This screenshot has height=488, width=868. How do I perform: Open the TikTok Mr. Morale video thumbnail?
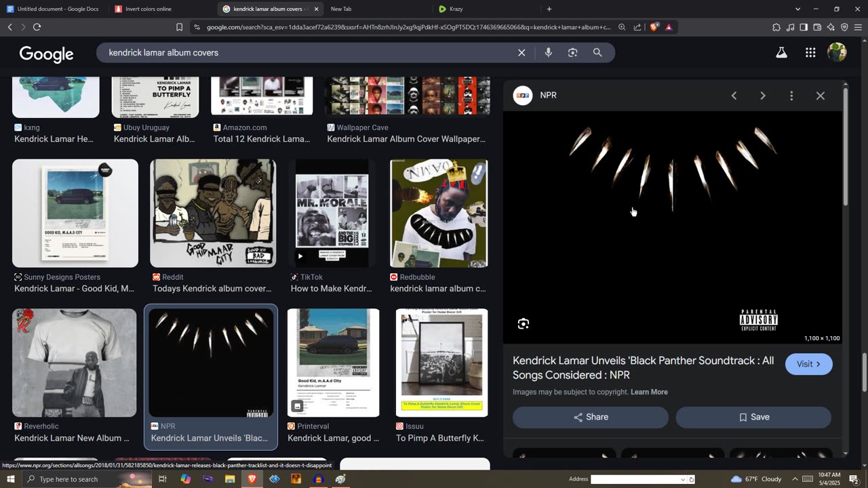point(332,213)
